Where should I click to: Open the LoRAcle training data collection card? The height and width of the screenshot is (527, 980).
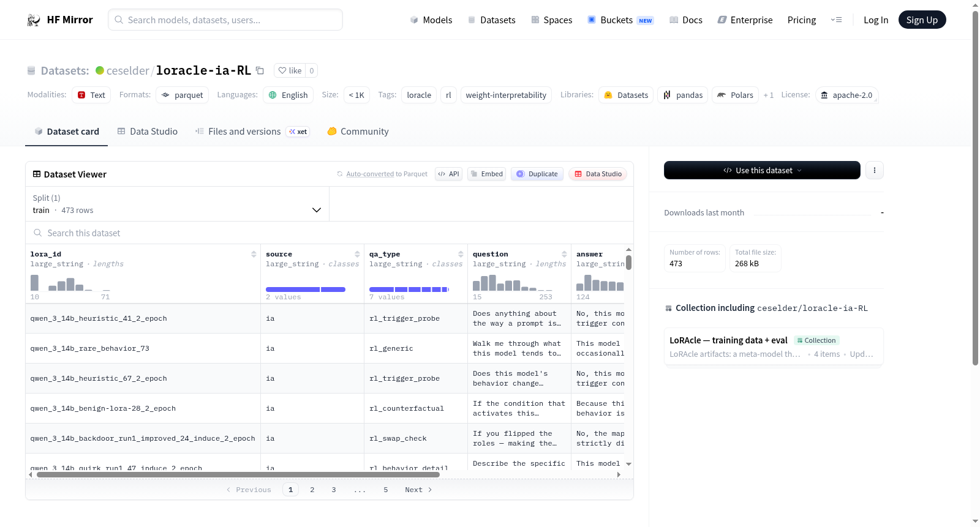[774, 346]
